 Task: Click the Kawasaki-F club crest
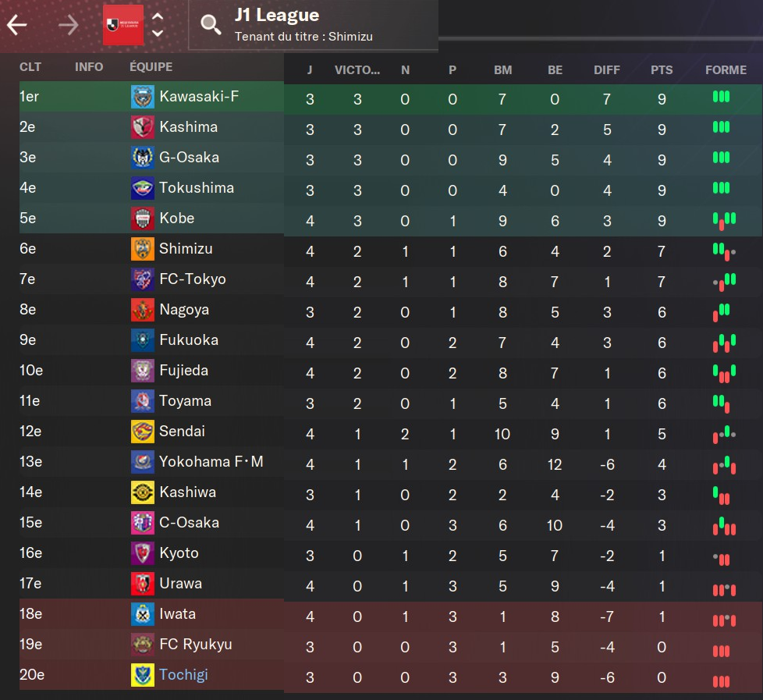143,97
